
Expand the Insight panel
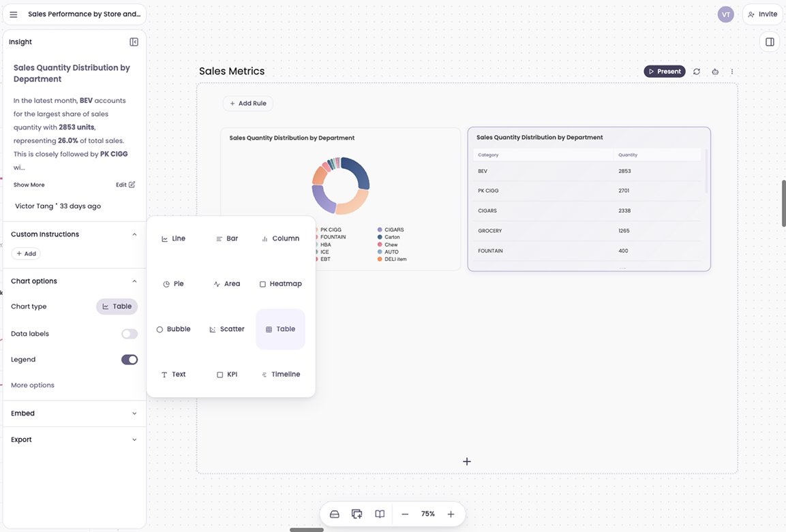[x=134, y=42]
